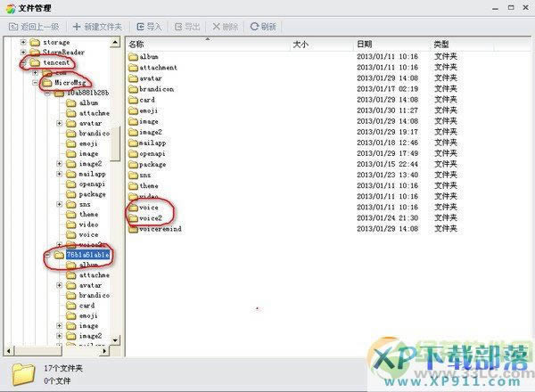Screen dimensions: 535x392
Task: Select the tencent folder in the tree
Action: tap(56, 62)
